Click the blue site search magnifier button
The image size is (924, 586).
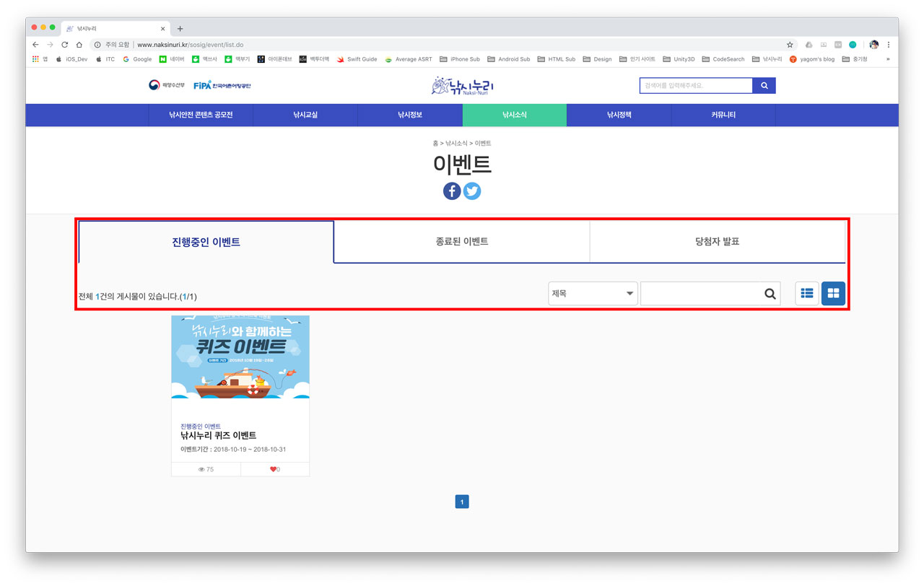(x=764, y=86)
